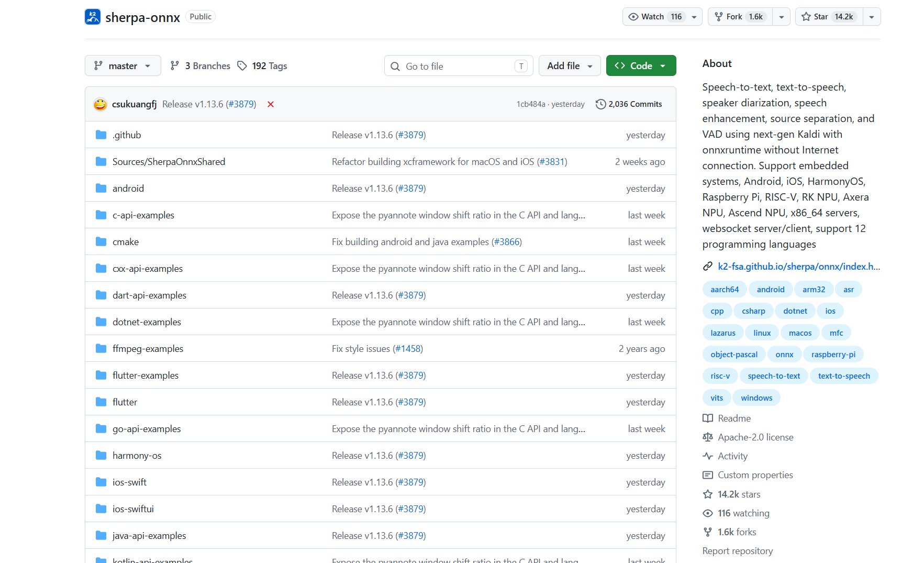Image resolution: width=924 pixels, height=563 pixels.
Task: Click the star icon next to 14.2k stars
Action: [708, 494]
